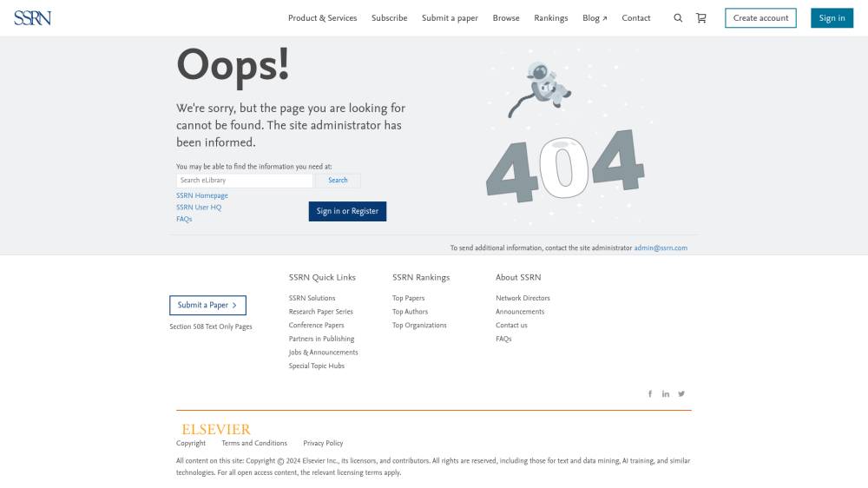Open SSRN Facebook page icon

650,393
